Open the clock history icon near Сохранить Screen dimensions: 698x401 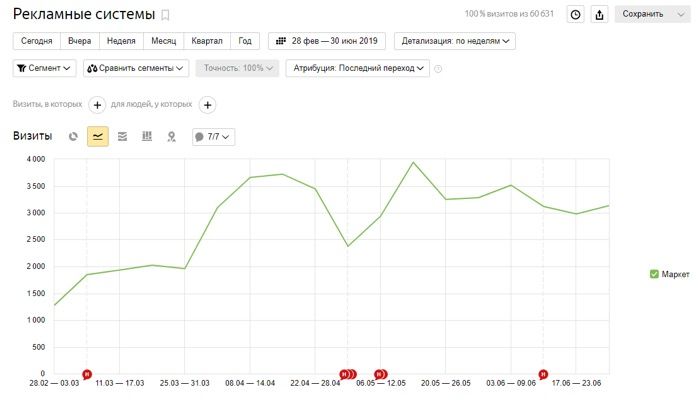tap(575, 14)
